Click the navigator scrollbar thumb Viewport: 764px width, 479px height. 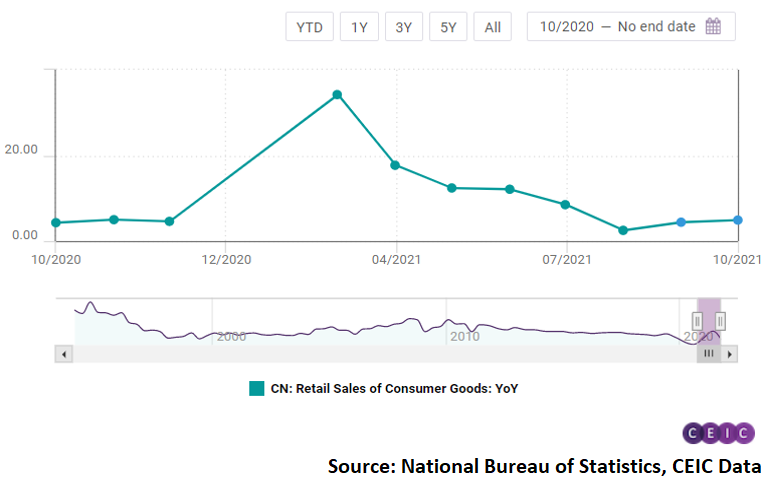[x=709, y=354]
